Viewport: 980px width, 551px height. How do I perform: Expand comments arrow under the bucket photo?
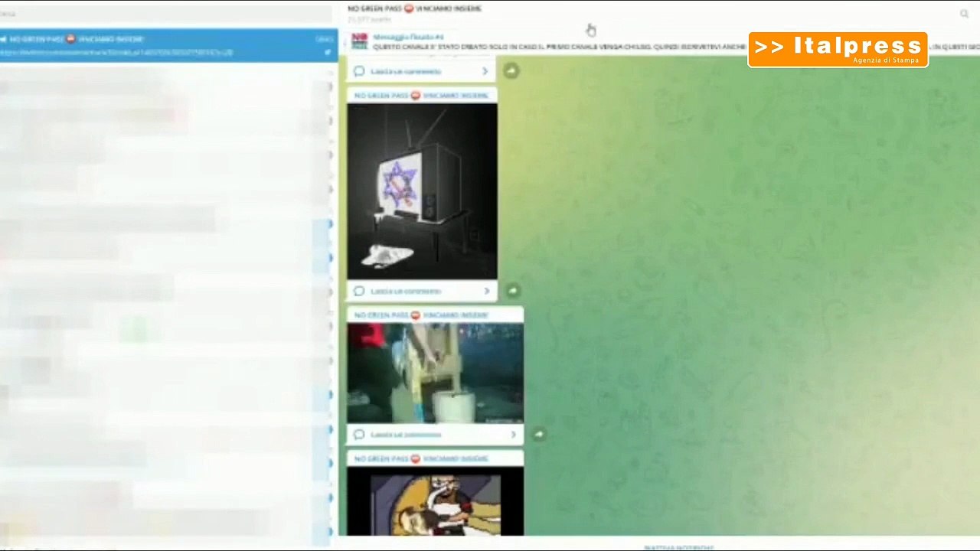[x=513, y=435]
